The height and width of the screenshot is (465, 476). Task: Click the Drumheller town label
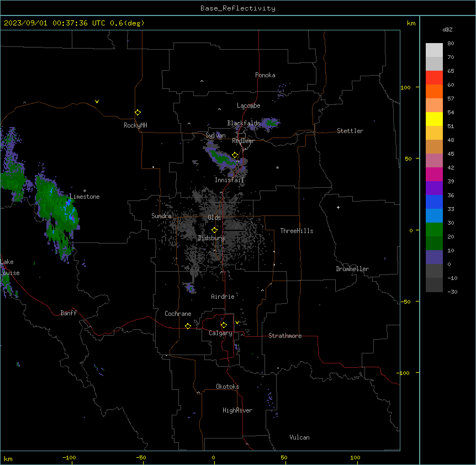[x=352, y=269]
